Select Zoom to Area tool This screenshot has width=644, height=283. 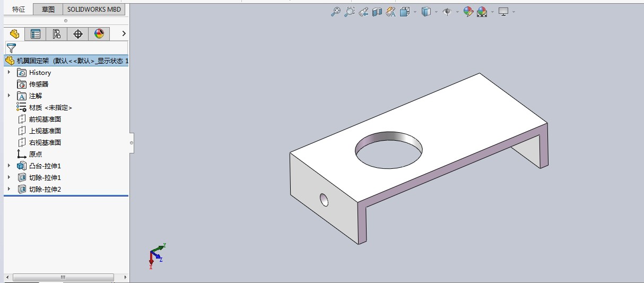(349, 11)
